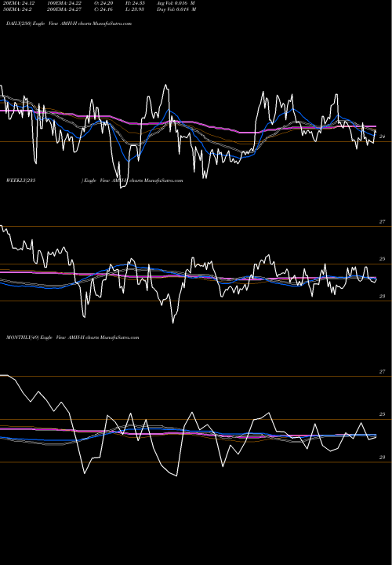Screen dimensions: 392x565
Task: Click the DAILY(250) chart title
Action: 69,24
